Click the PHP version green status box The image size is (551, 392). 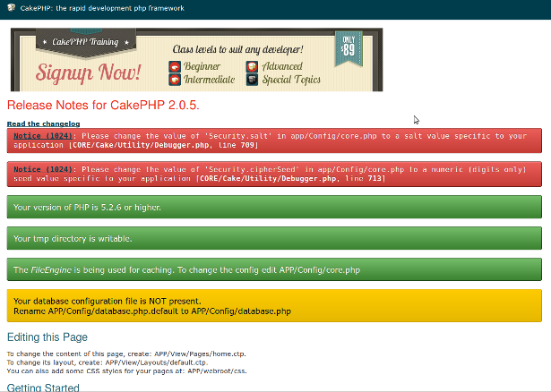278,207
